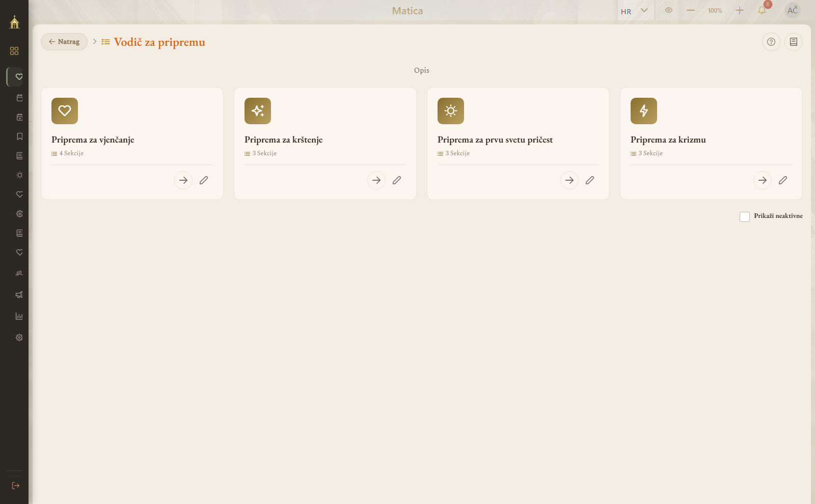Open the statistics bar chart sidebar icon
This screenshot has height=504, width=815.
[19, 316]
